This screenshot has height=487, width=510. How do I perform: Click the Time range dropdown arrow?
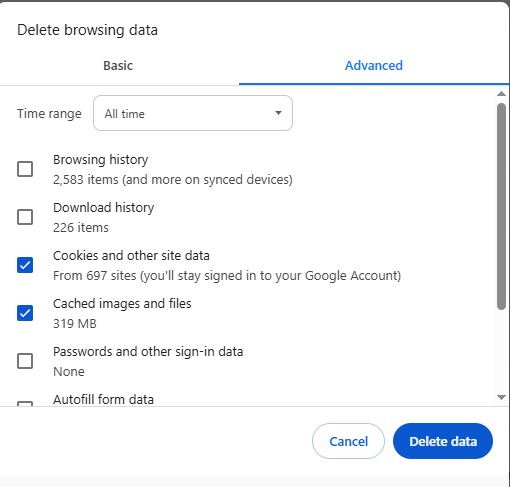pos(278,113)
